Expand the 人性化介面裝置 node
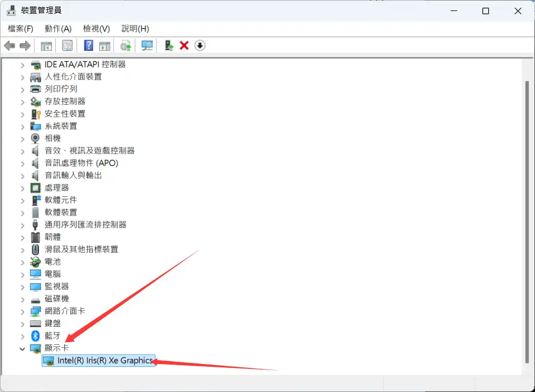The height and width of the screenshot is (392, 535). point(22,77)
